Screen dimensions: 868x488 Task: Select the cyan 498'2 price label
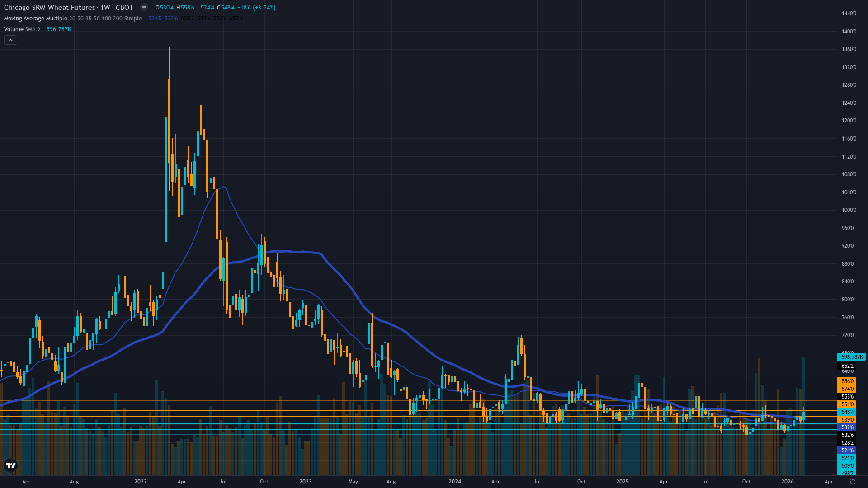pos(847,473)
